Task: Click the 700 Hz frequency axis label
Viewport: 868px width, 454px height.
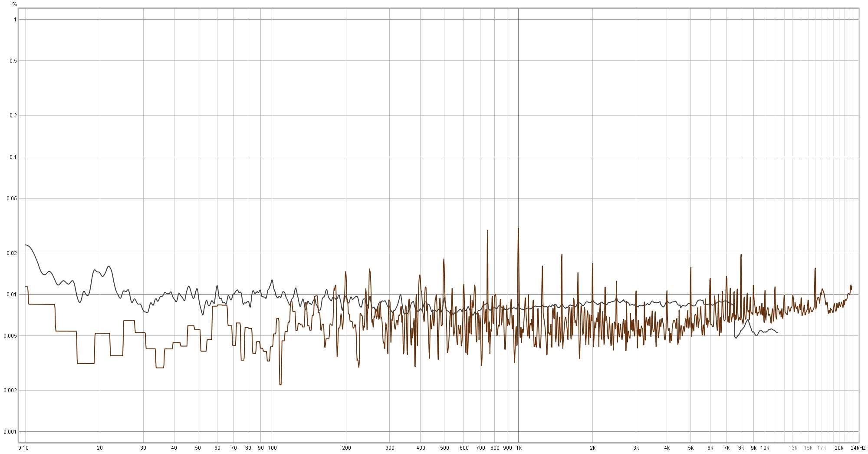Action: 480,448
